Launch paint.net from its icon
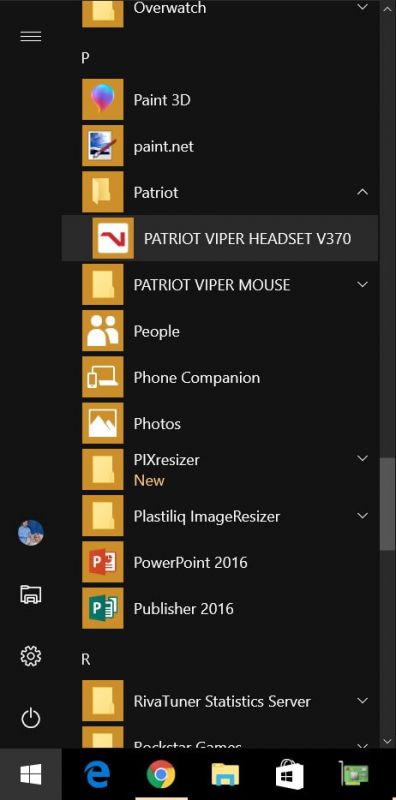This screenshot has width=396, height=800. [x=103, y=146]
